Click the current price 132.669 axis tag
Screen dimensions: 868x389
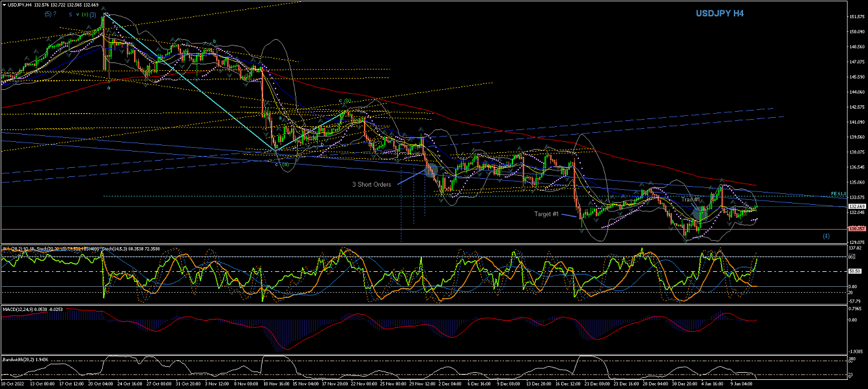[856, 206]
